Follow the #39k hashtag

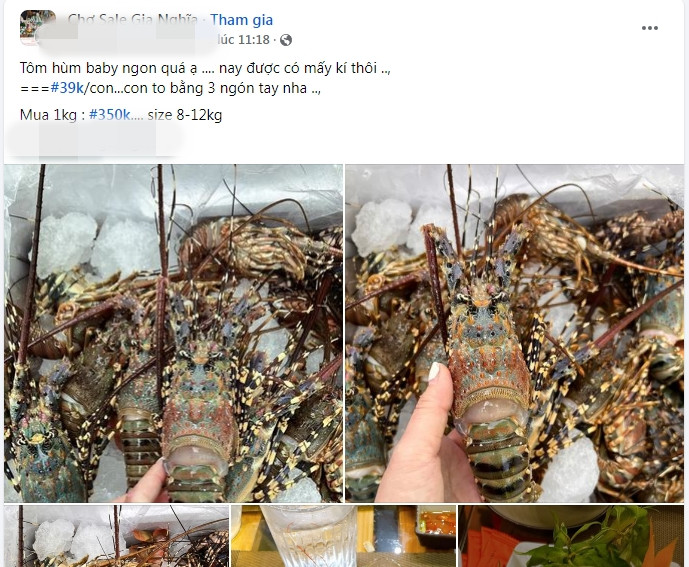[x=67, y=88]
